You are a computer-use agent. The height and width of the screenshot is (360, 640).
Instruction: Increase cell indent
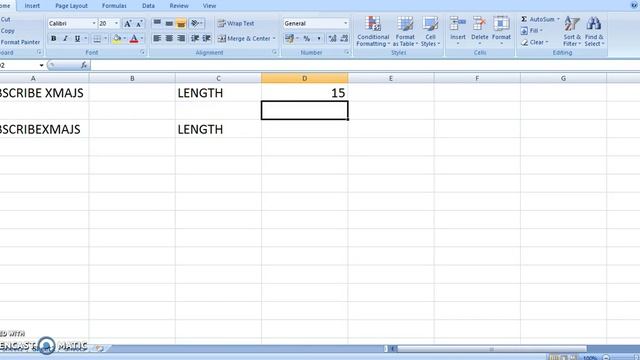pyautogui.click(x=207, y=38)
